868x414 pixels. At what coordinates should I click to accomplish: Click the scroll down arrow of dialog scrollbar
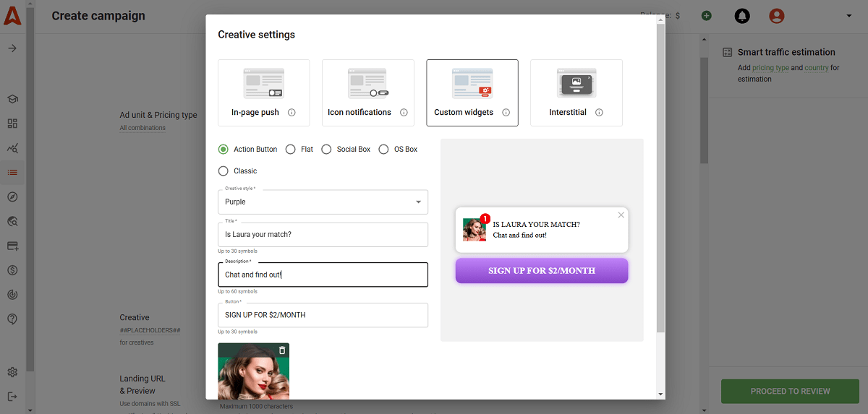click(660, 394)
